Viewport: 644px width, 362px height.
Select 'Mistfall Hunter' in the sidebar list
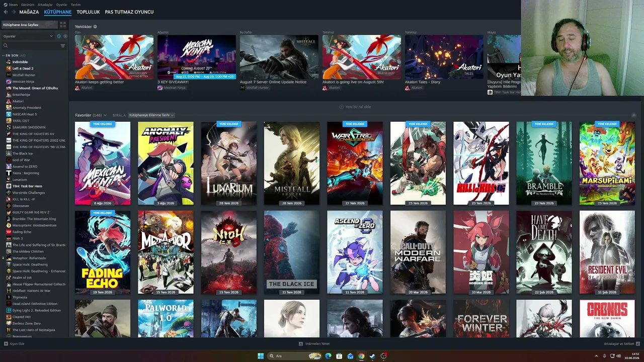[24, 75]
